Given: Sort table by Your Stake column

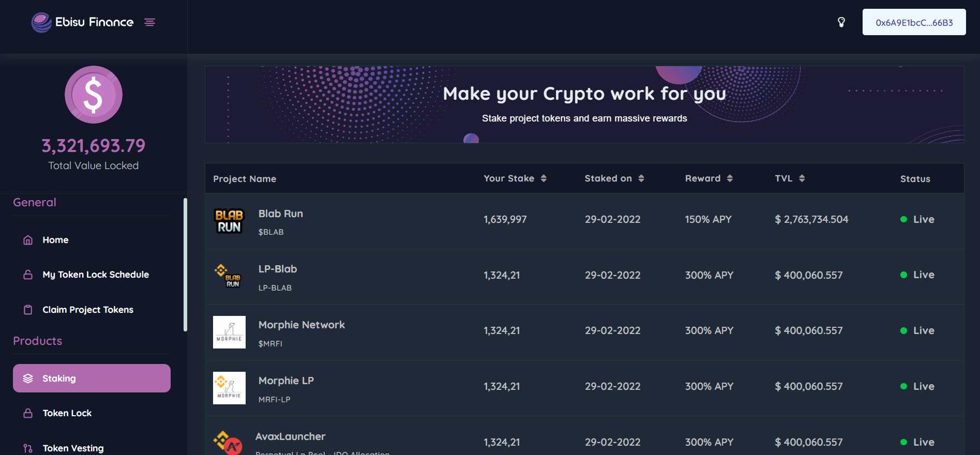Looking at the screenshot, I should pos(544,178).
